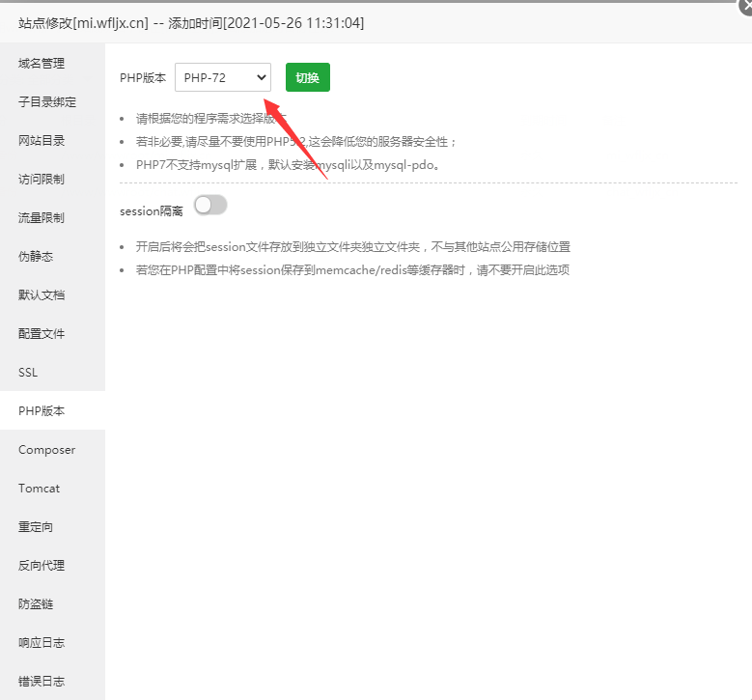The width and height of the screenshot is (752, 700).
Task: Click the note mentioning memcache/redis
Action: point(352,270)
